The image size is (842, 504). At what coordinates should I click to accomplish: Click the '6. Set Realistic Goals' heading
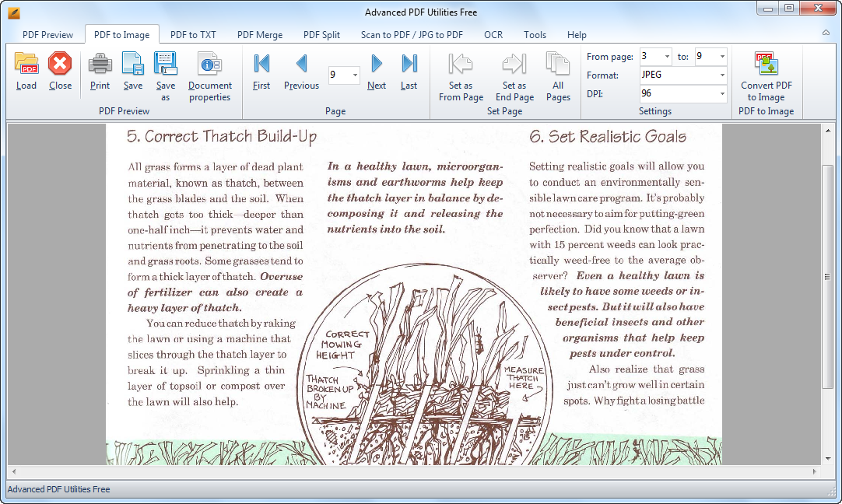(x=608, y=136)
